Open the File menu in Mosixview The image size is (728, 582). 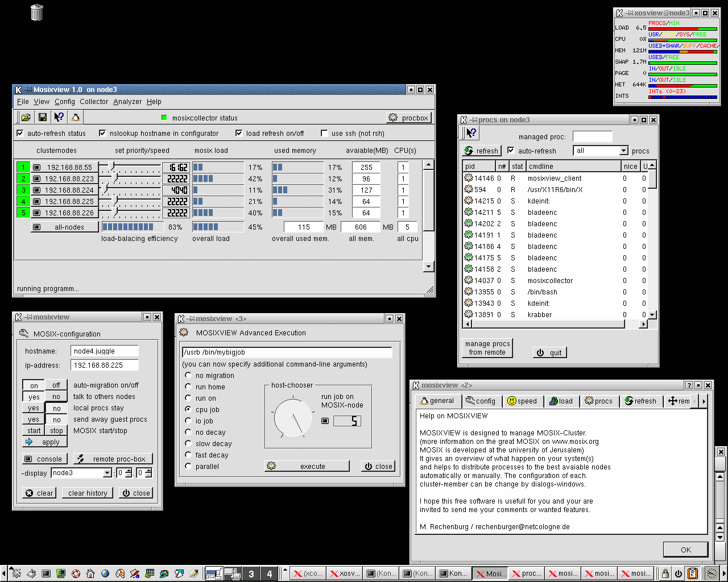coord(23,102)
